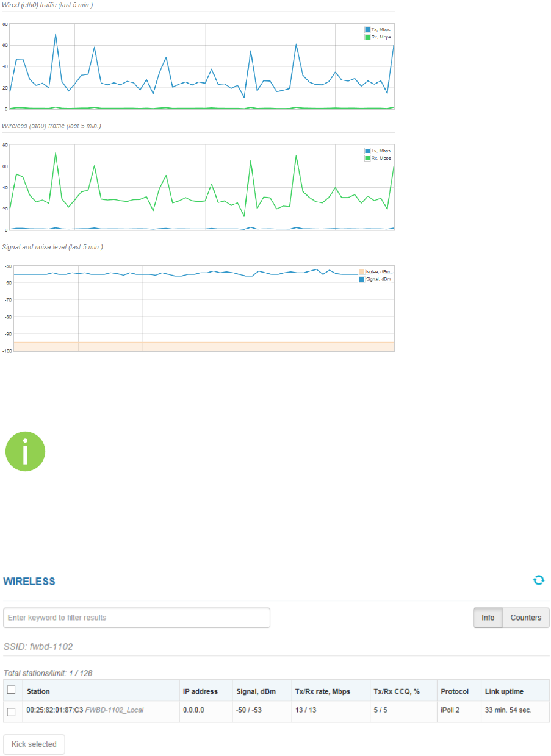Click the Kick selected button
The width and height of the screenshot is (551, 756).
(x=34, y=744)
